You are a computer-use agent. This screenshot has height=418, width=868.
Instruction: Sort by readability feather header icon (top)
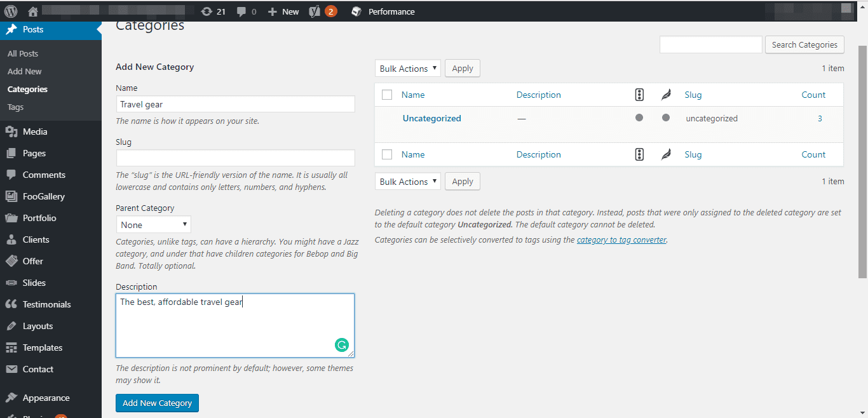(666, 95)
